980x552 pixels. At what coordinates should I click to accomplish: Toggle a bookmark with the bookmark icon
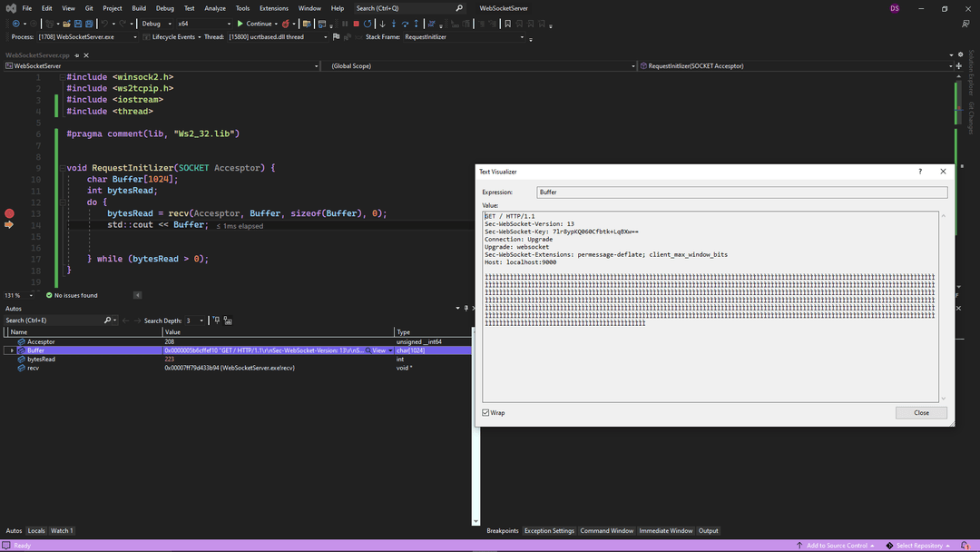(x=507, y=24)
